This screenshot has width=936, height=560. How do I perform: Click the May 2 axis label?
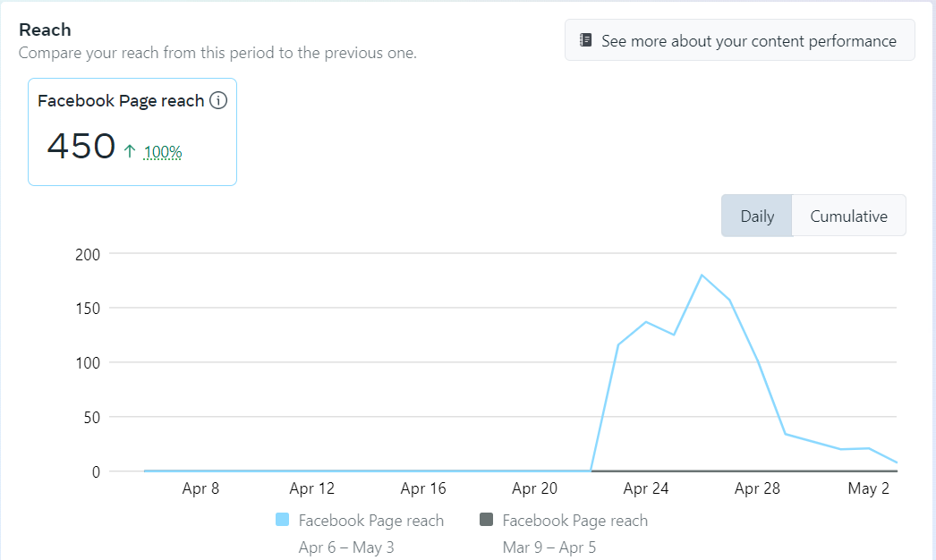tap(869, 488)
